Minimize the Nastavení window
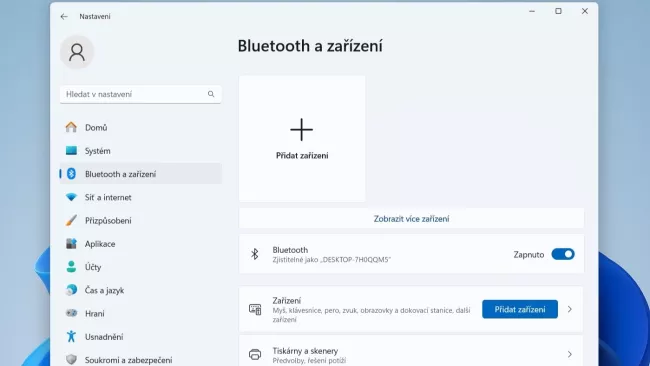The width and height of the screenshot is (650, 366). click(x=532, y=11)
